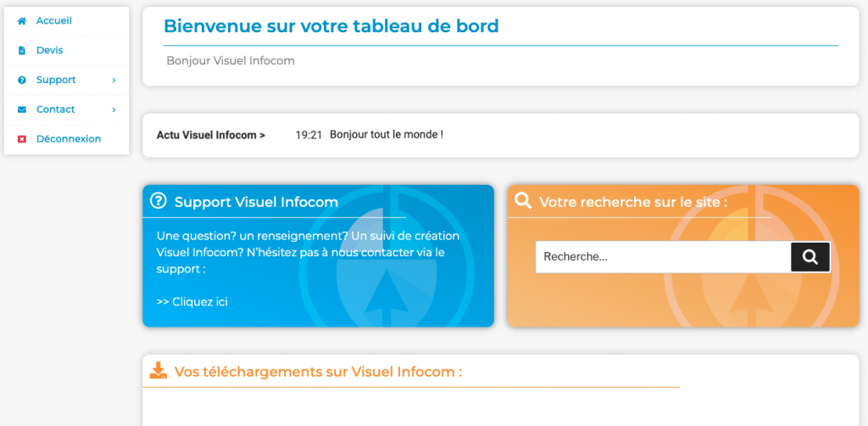Click the red X icon beside Déconnexion
Viewport: 868px width, 426px height.
pyautogui.click(x=22, y=139)
